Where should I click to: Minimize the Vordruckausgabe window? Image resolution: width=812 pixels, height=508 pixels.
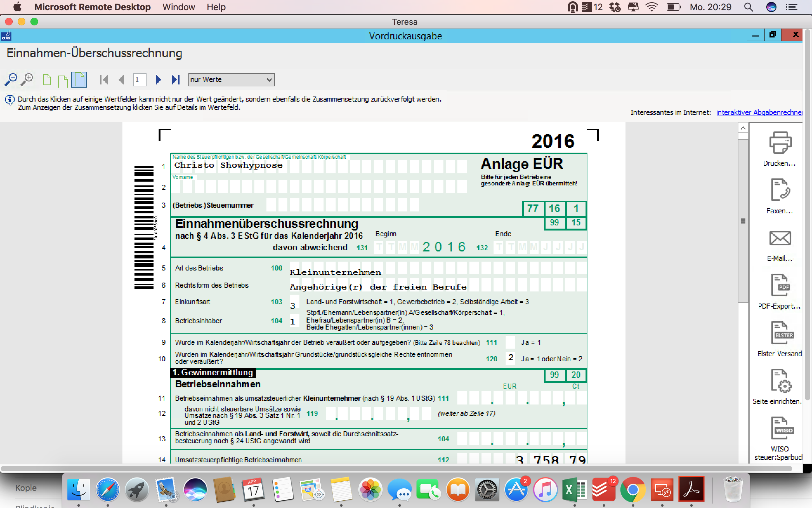point(756,35)
